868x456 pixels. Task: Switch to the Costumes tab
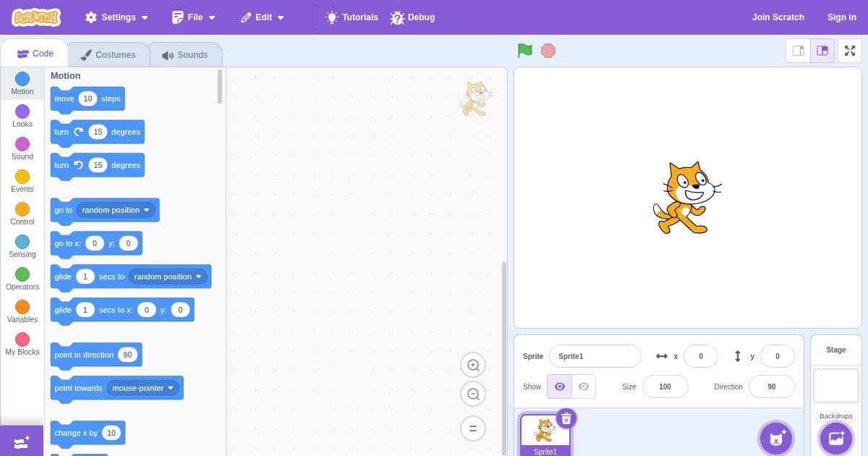(x=108, y=55)
